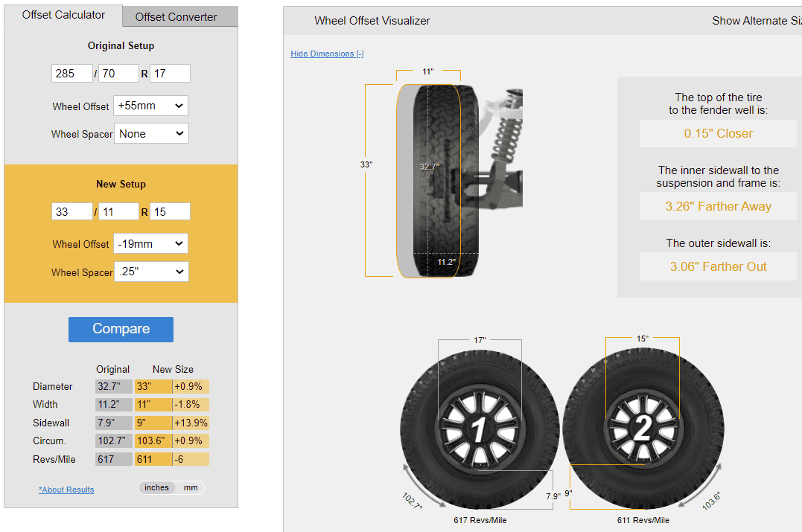802x532 pixels.
Task: Click new circumference value 103.6" in table
Action: coord(153,440)
